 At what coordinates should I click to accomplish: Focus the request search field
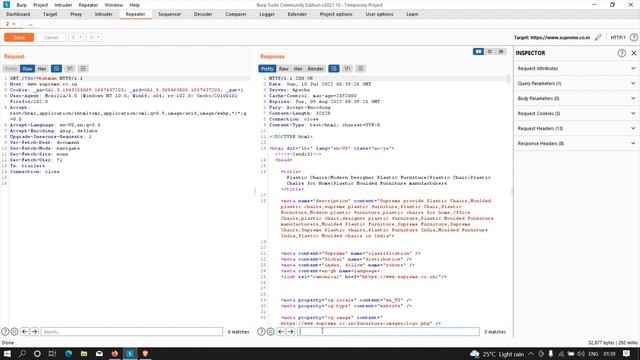pyautogui.click(x=132, y=332)
